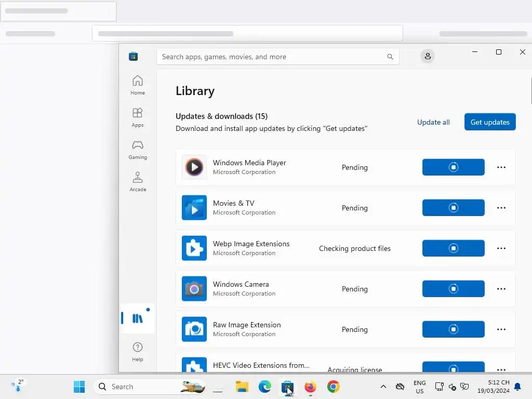The height and width of the screenshot is (399, 532).
Task: Open more options for Movies & TV
Action: pyautogui.click(x=501, y=208)
